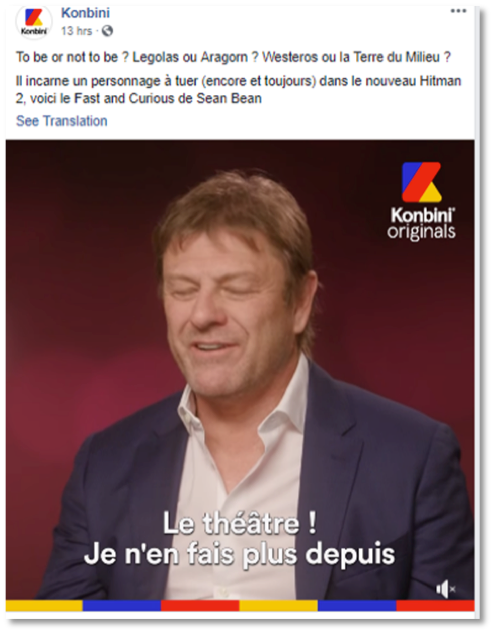Click the first yellow segment of the bottom bar
The width and height of the screenshot is (491, 631).
[44, 606]
